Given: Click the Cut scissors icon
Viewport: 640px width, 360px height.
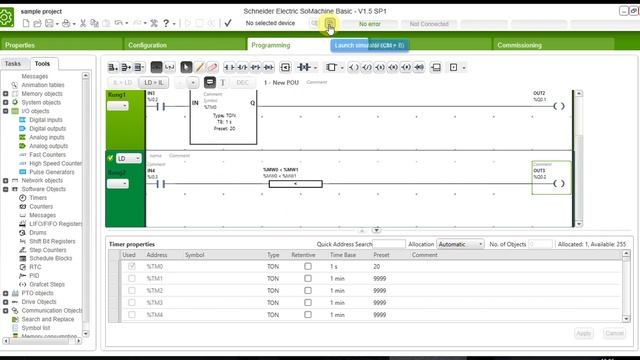Looking at the screenshot, I should coord(83,23).
